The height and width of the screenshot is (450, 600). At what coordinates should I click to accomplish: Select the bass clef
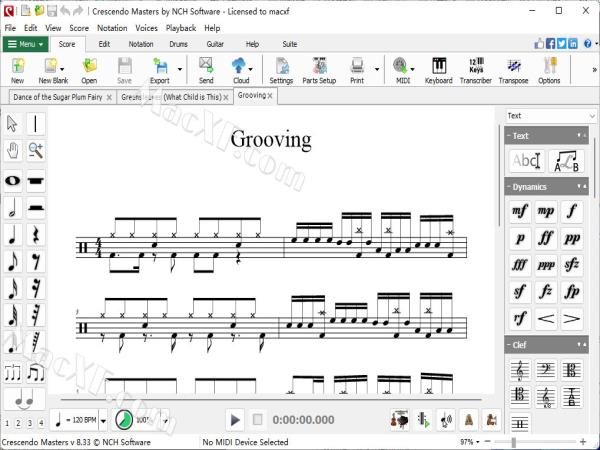coord(546,370)
